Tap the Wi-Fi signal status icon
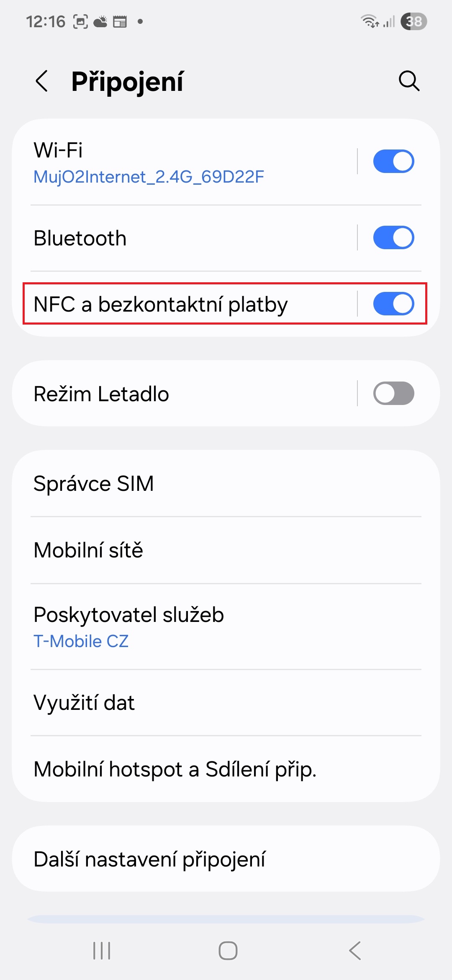 click(x=370, y=21)
